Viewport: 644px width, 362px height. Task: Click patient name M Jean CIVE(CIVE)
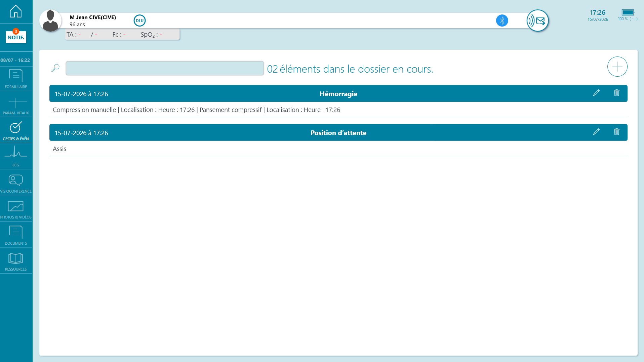[93, 17]
